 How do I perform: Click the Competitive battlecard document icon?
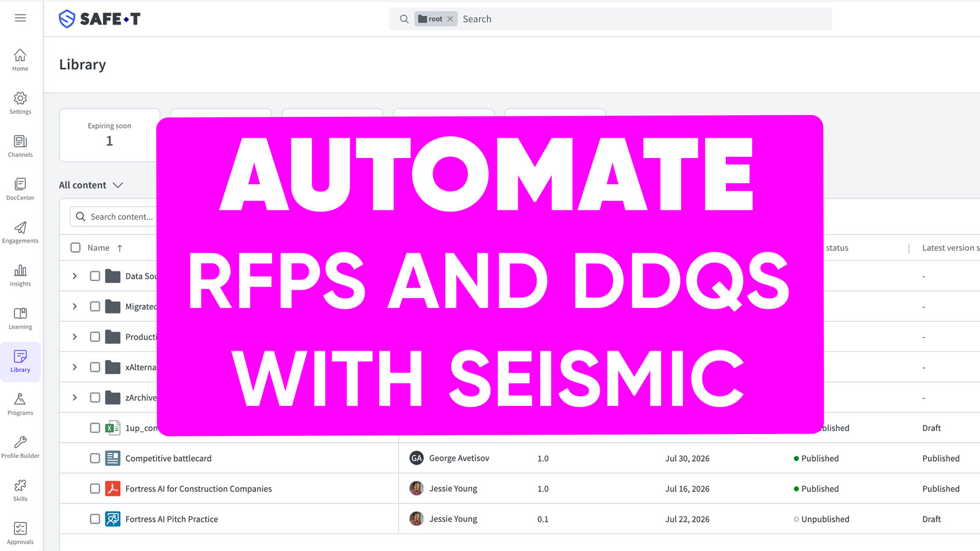tap(113, 458)
